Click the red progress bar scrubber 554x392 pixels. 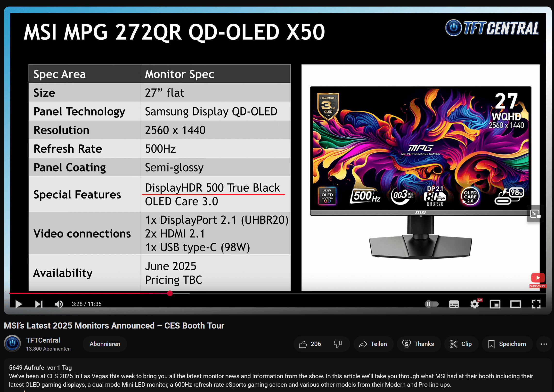pyautogui.click(x=170, y=293)
